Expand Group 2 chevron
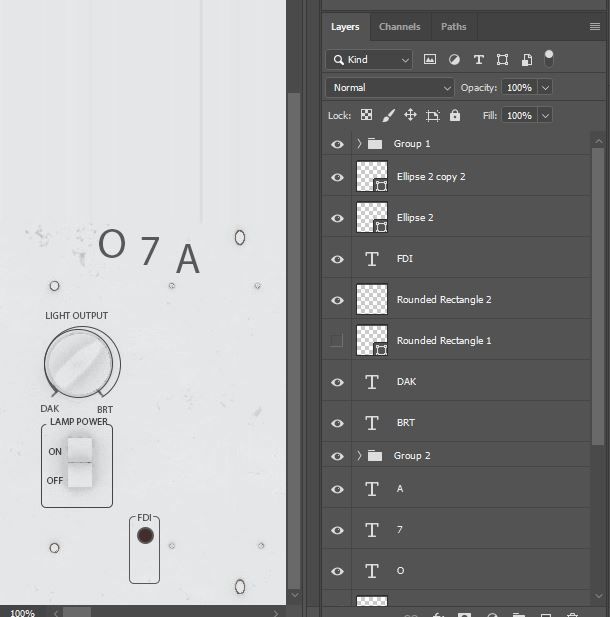 (359, 456)
